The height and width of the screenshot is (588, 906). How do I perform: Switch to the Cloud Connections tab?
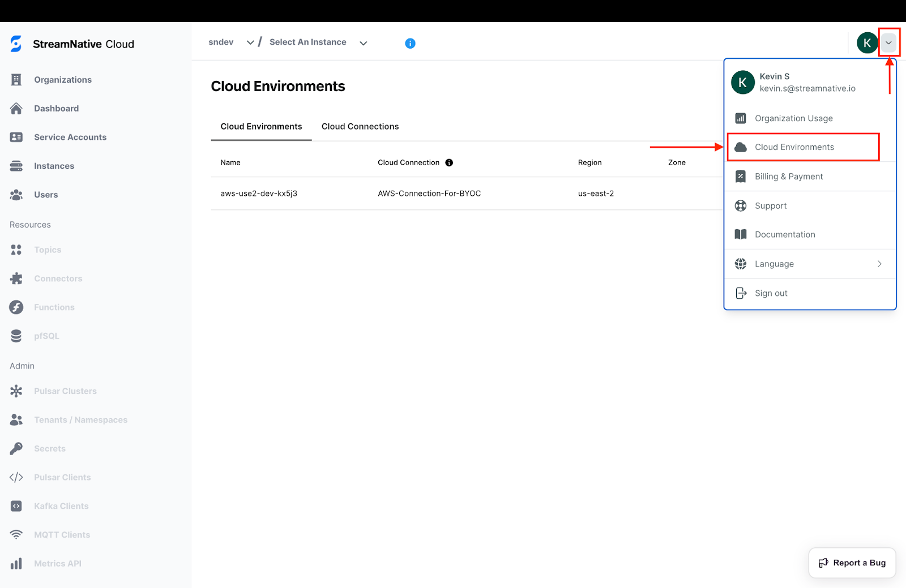(360, 127)
